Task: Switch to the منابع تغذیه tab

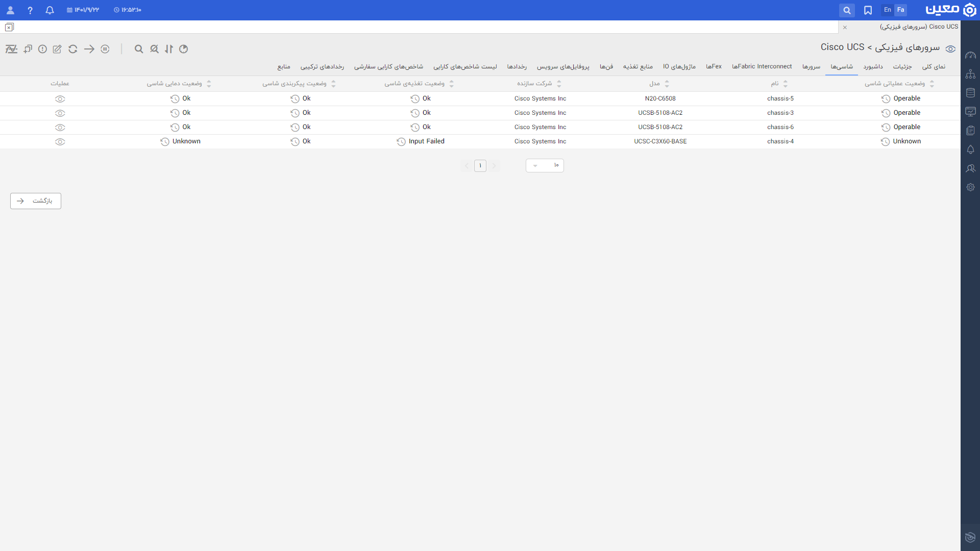Action: click(x=638, y=67)
